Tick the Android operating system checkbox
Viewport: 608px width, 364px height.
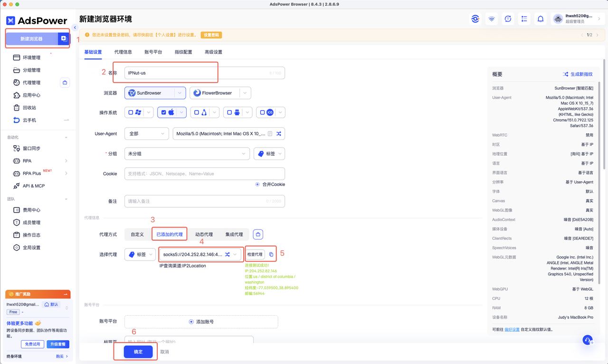(x=229, y=112)
